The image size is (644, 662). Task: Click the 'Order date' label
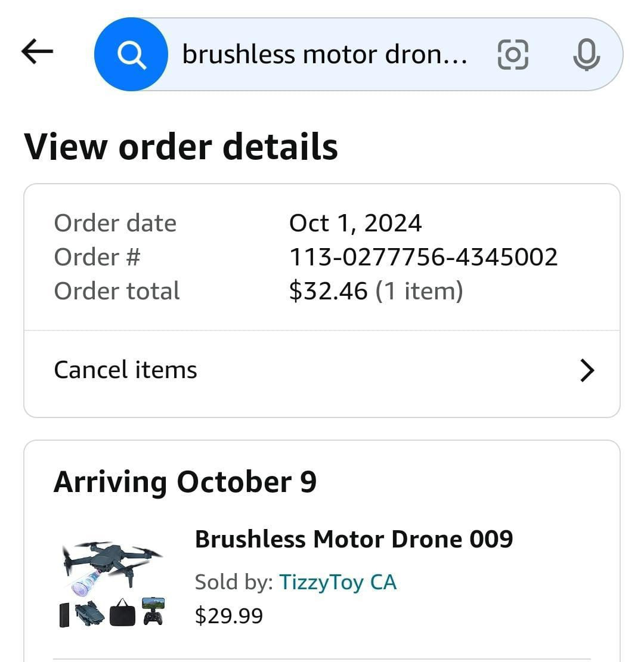[115, 223]
